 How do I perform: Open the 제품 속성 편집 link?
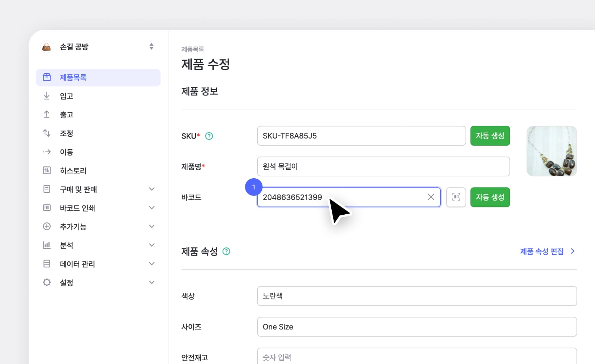click(x=542, y=251)
